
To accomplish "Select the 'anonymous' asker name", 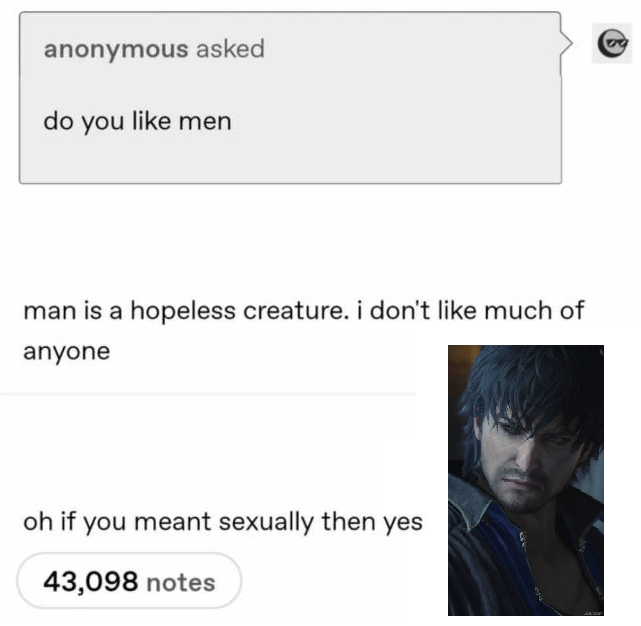I will [x=116, y=49].
